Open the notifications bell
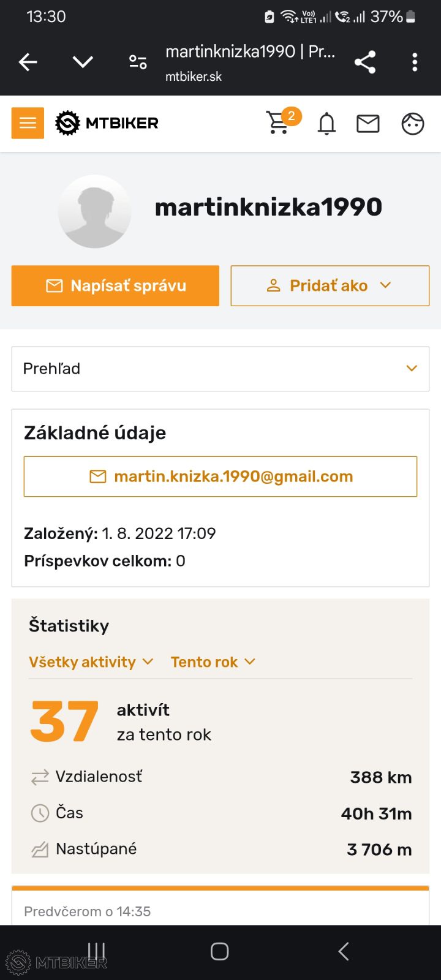441x980 pixels. tap(326, 124)
